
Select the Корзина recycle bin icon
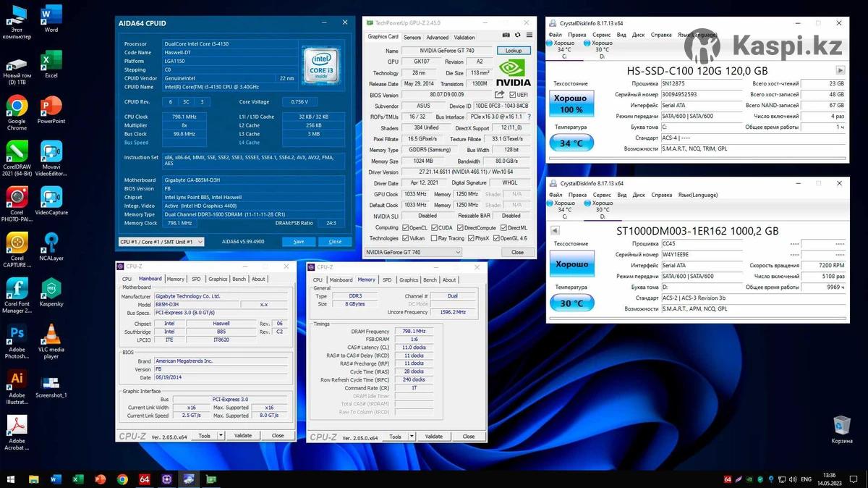[x=842, y=429]
